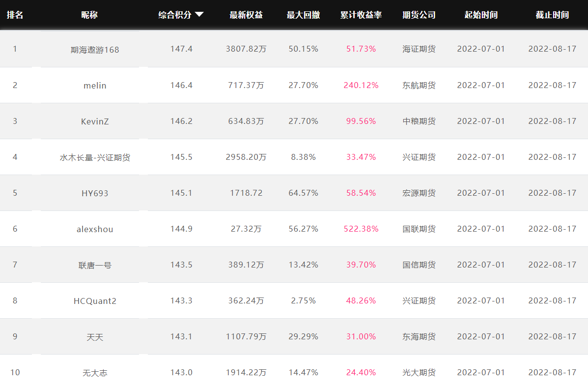Click the cumulative return 39.70%
The width and height of the screenshot is (588, 389).
pos(361,265)
